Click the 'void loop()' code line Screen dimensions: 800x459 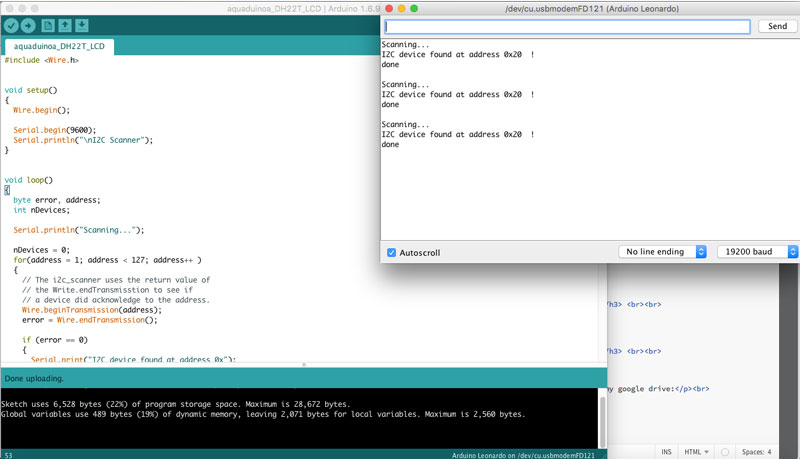tap(29, 180)
